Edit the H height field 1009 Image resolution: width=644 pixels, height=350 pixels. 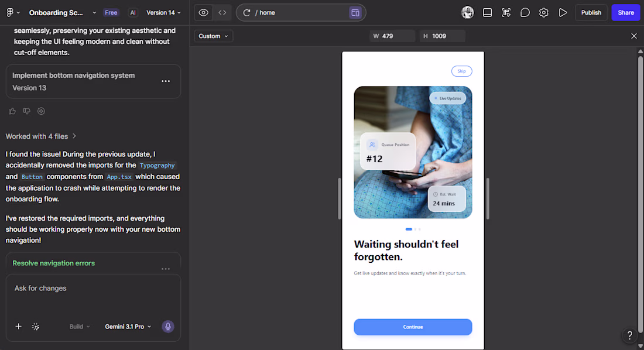click(443, 36)
